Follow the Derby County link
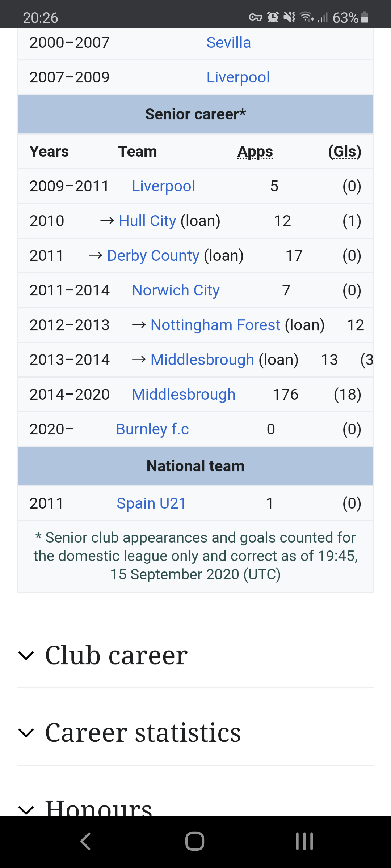This screenshot has width=391, height=868. click(153, 255)
